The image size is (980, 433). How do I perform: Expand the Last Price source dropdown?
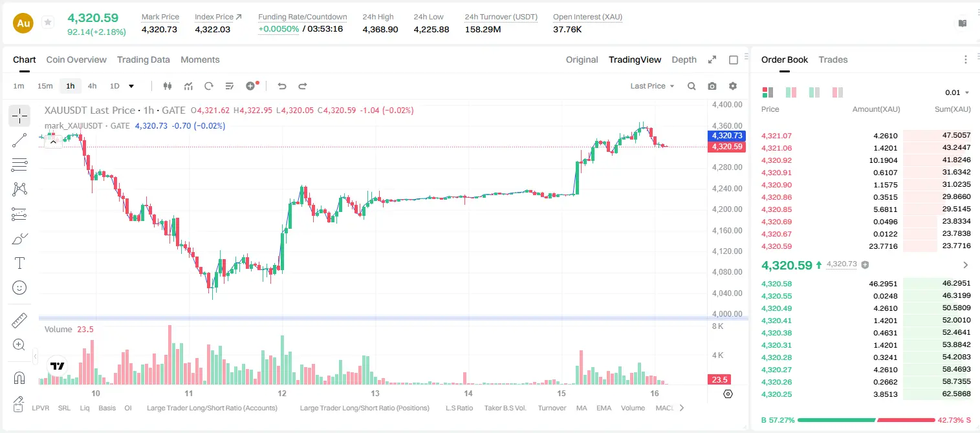652,86
